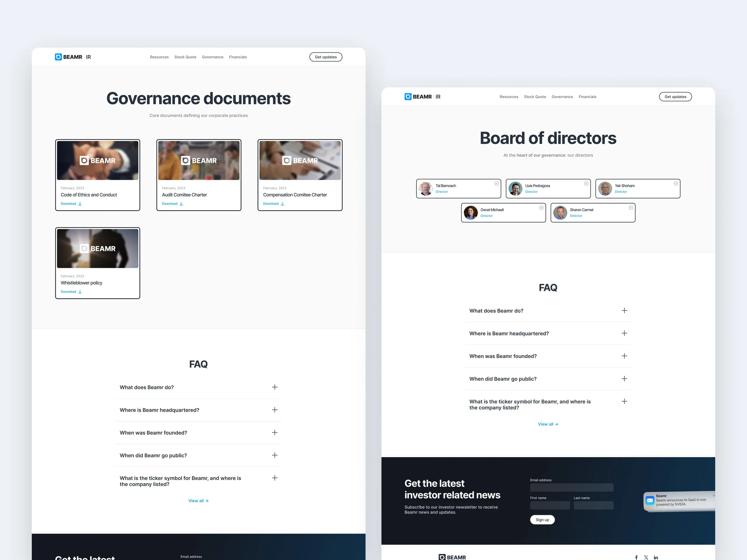This screenshot has height=560, width=747.
Task: Click the expand icon on Lluis Pedragosa card
Action: tap(586, 184)
